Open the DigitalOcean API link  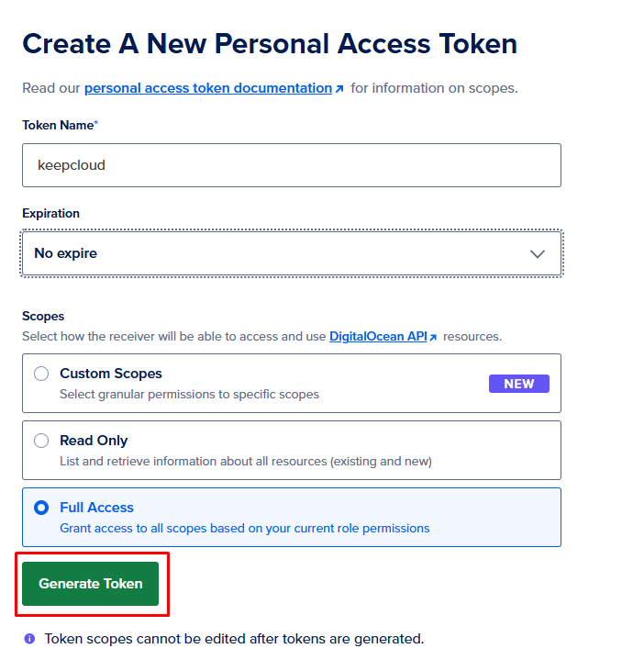tap(378, 336)
